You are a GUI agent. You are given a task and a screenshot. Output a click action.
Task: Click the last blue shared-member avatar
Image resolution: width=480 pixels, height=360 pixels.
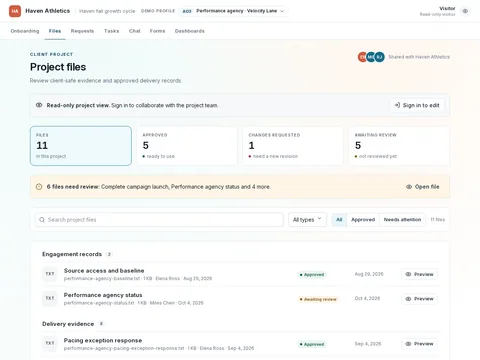point(380,57)
